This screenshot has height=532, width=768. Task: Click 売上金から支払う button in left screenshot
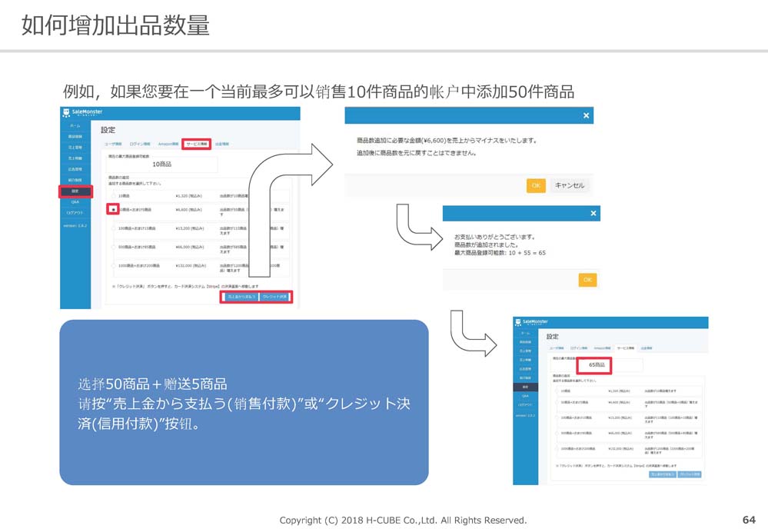pos(241,297)
